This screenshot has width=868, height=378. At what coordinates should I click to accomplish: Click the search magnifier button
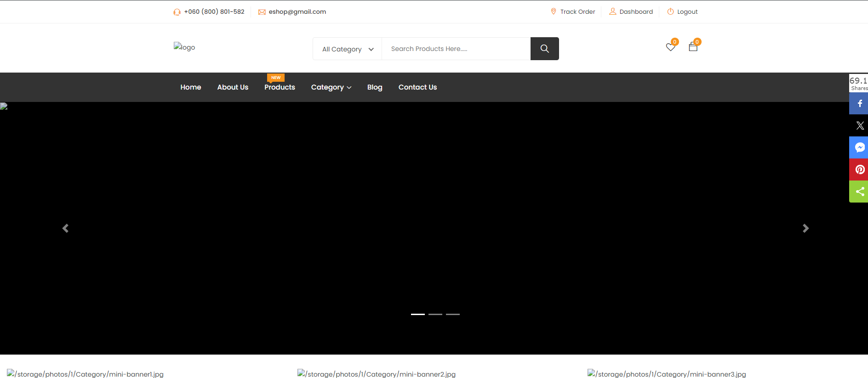pos(544,49)
